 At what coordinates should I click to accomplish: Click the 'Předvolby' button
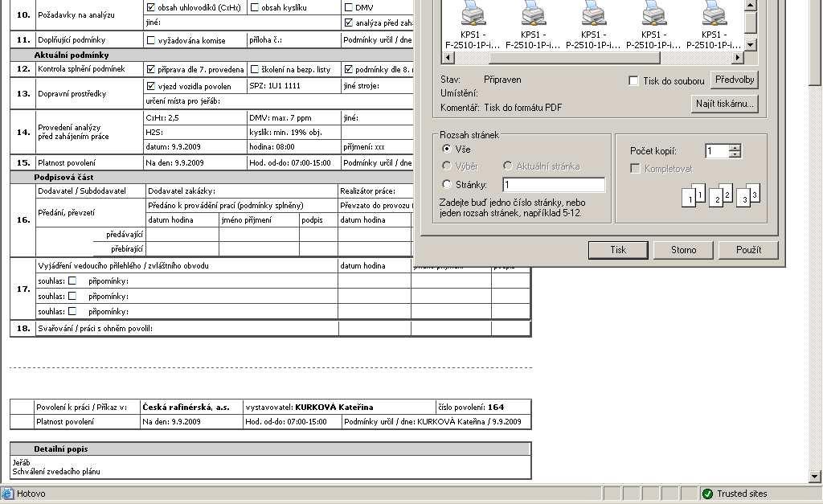(735, 80)
